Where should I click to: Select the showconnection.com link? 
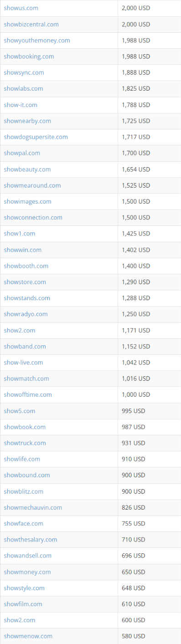33,218
